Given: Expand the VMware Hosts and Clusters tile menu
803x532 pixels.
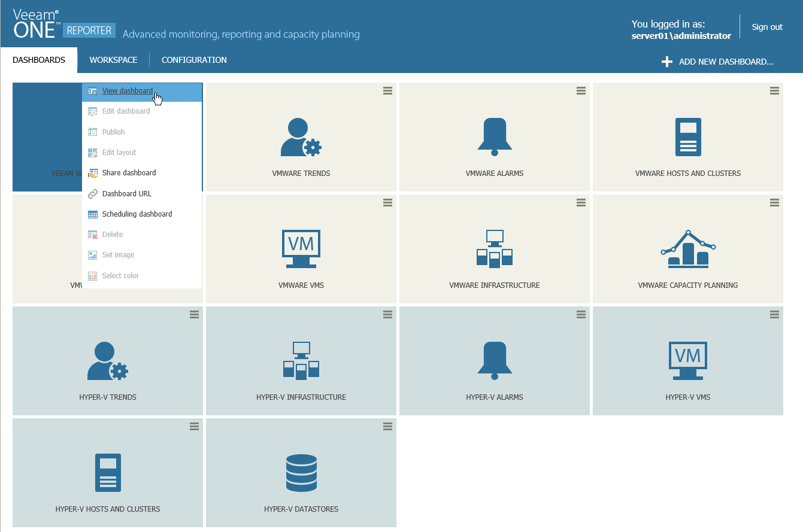Looking at the screenshot, I should (774, 90).
